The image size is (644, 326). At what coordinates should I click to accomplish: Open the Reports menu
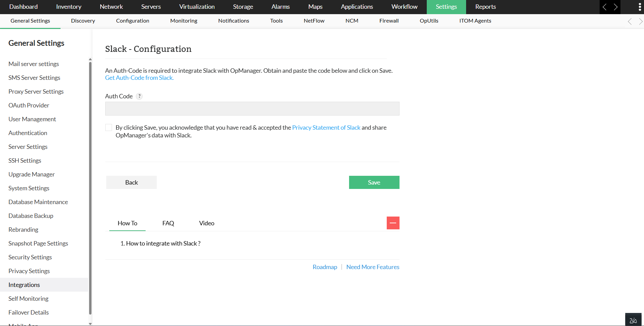486,7
